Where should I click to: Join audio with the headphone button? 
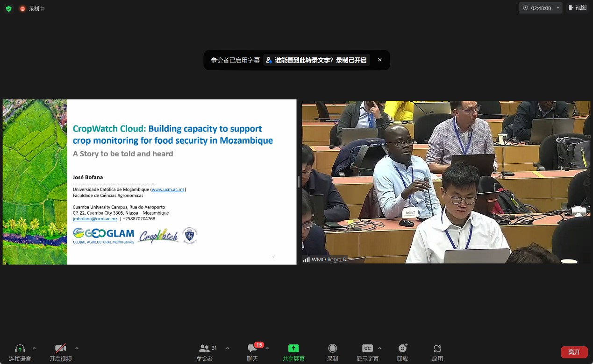click(20, 352)
